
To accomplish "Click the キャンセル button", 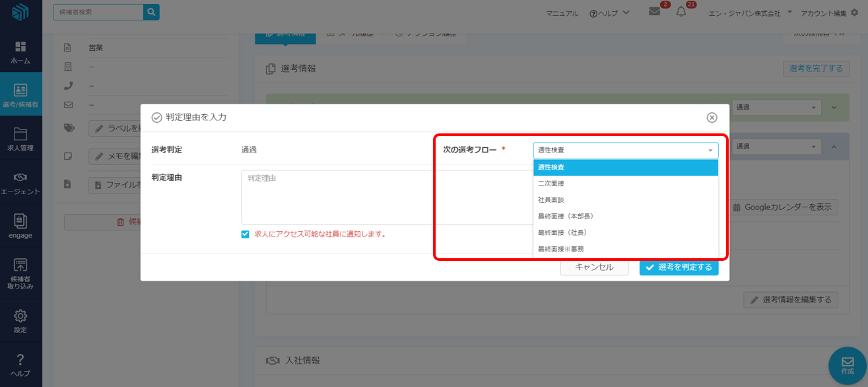I will click(594, 267).
